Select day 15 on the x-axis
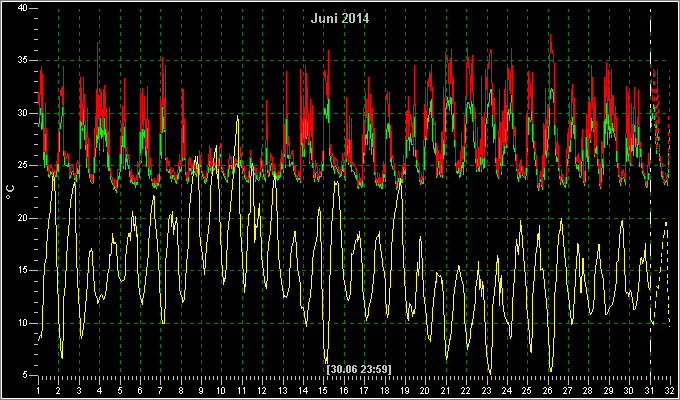This screenshot has height=400, width=680. [x=324, y=390]
